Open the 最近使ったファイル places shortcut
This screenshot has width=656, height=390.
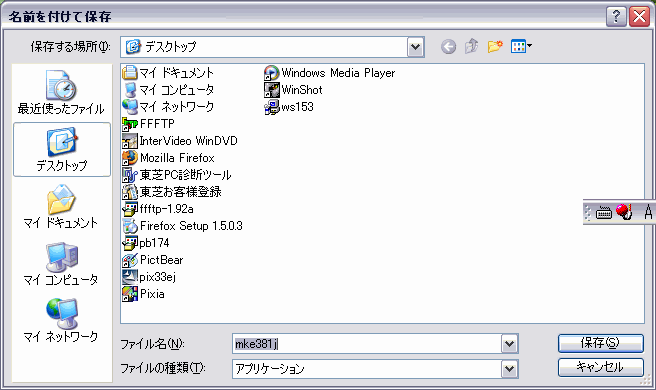coord(61,92)
